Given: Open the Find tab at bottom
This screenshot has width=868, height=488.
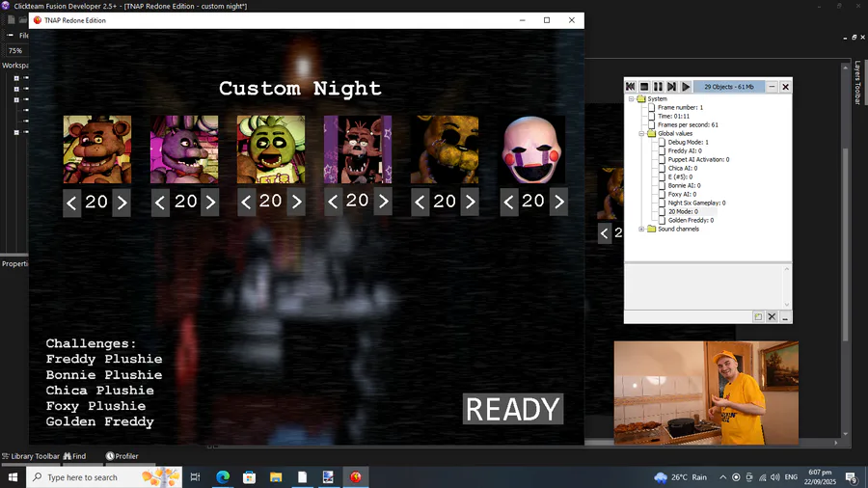Looking at the screenshot, I should [x=74, y=456].
